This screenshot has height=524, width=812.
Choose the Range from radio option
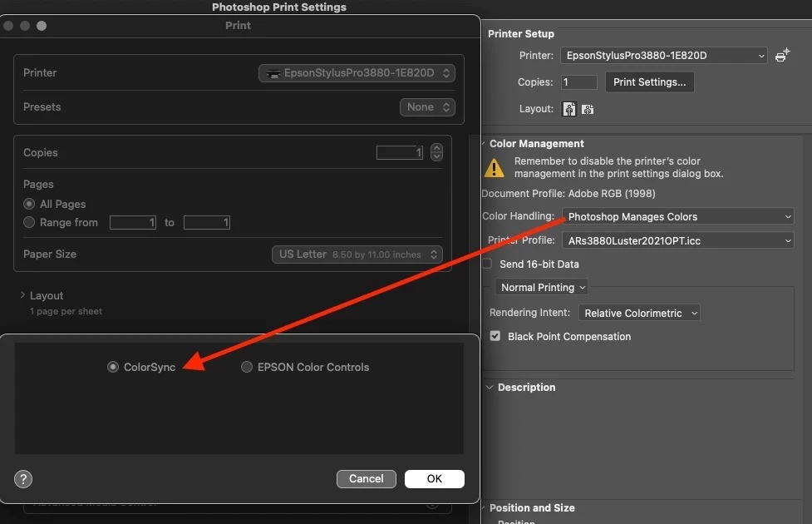click(x=29, y=222)
